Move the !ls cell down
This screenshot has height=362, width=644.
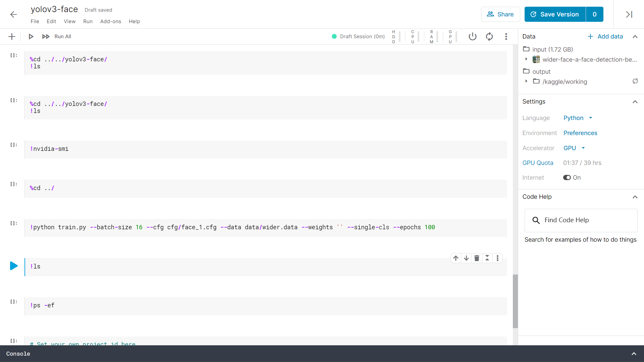(466, 258)
